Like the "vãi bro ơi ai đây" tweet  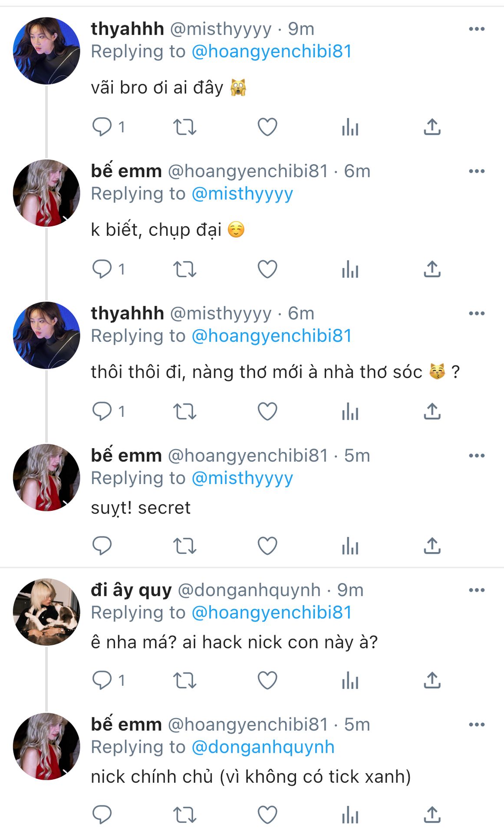(267, 127)
